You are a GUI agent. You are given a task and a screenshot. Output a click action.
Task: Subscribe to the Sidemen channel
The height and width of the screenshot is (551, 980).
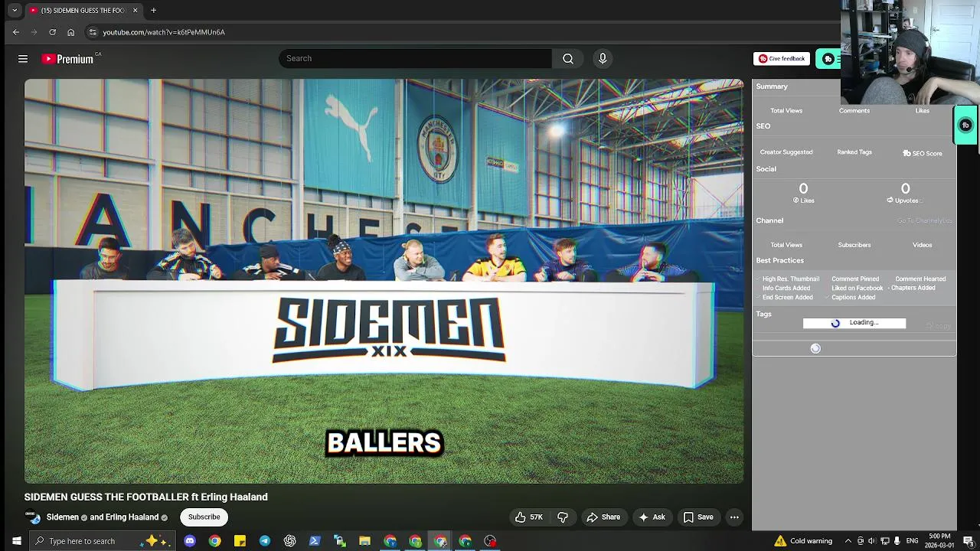204,517
